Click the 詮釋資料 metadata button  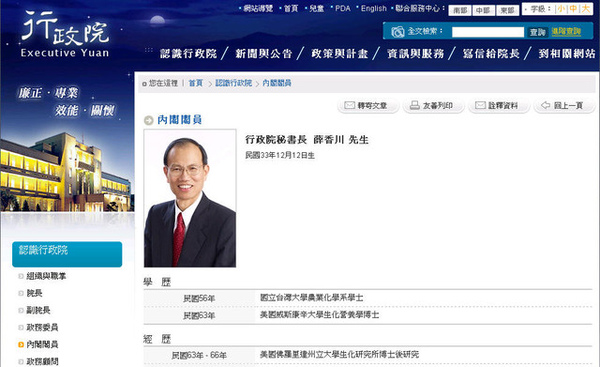pos(499,105)
